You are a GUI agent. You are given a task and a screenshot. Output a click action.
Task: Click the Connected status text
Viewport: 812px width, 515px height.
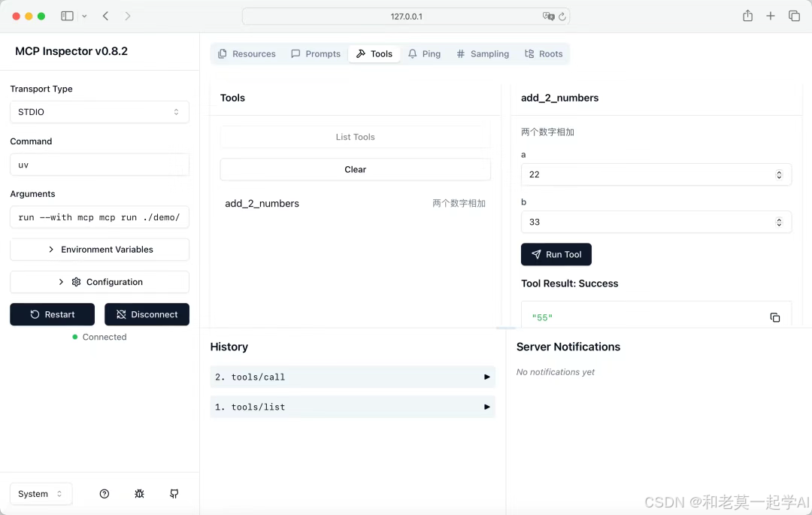point(105,337)
